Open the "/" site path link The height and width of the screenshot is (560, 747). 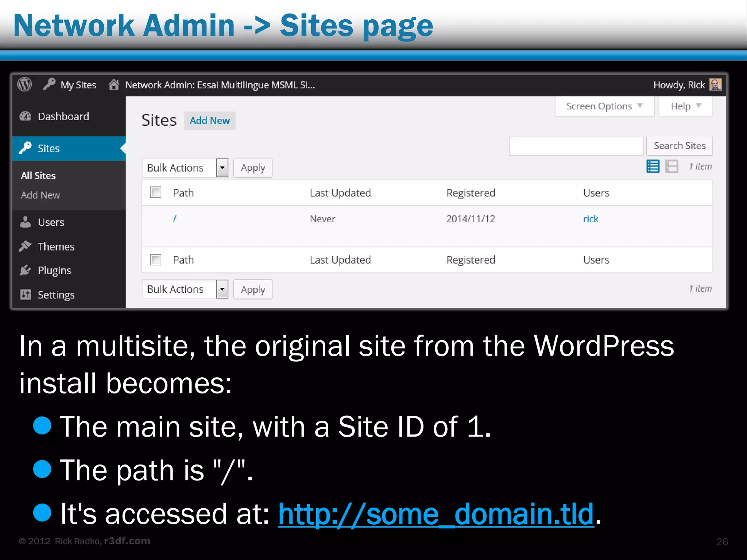(175, 219)
